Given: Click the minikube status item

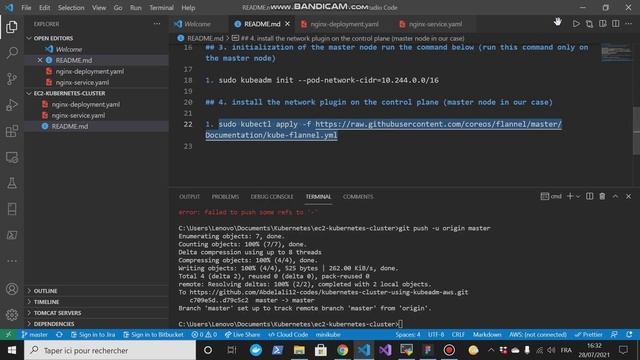Looking at the screenshot, I should pos(328,334).
